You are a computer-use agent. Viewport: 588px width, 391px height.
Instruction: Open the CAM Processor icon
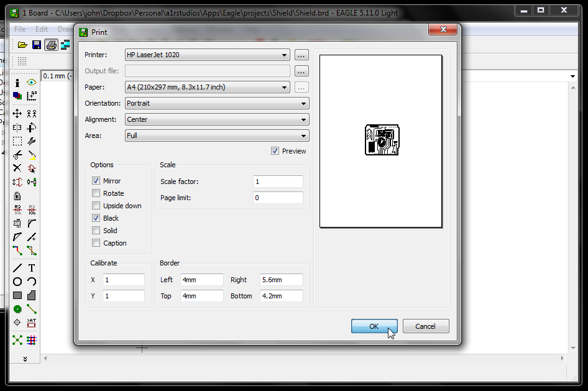pyautogui.click(x=65, y=45)
